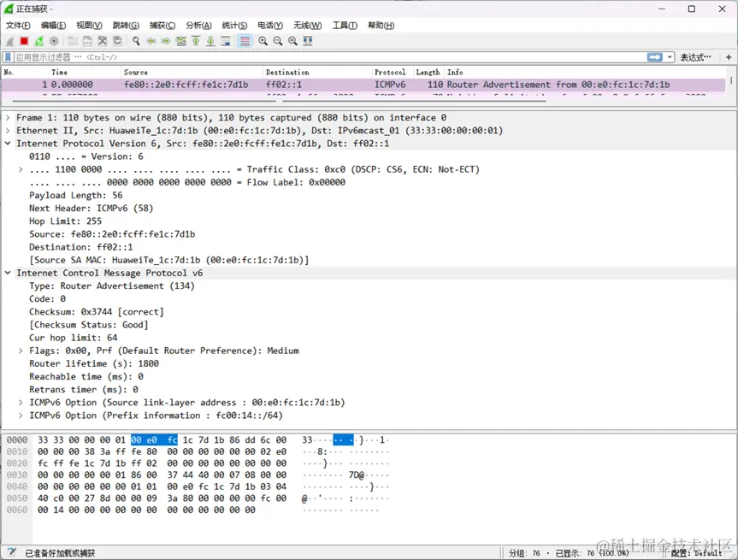Sort by Length column header
This screenshot has width=738, height=560.
428,72
